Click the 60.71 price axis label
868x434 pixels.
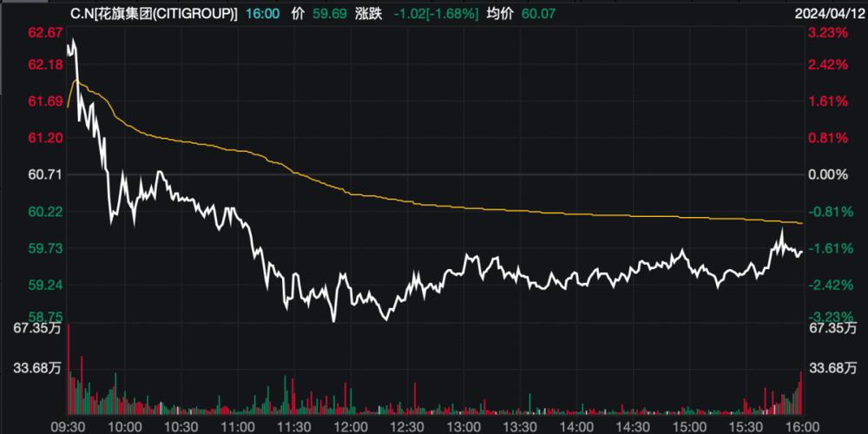pos(45,174)
